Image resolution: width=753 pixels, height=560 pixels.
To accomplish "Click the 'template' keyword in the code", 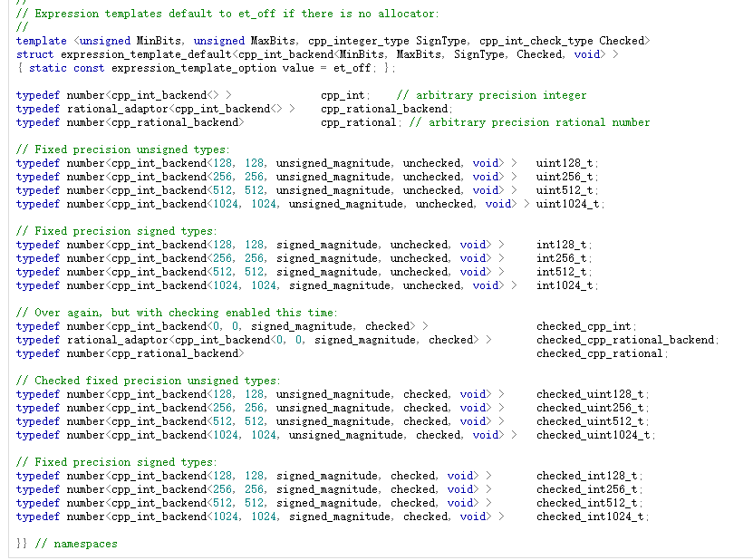I will click(x=41, y=41).
